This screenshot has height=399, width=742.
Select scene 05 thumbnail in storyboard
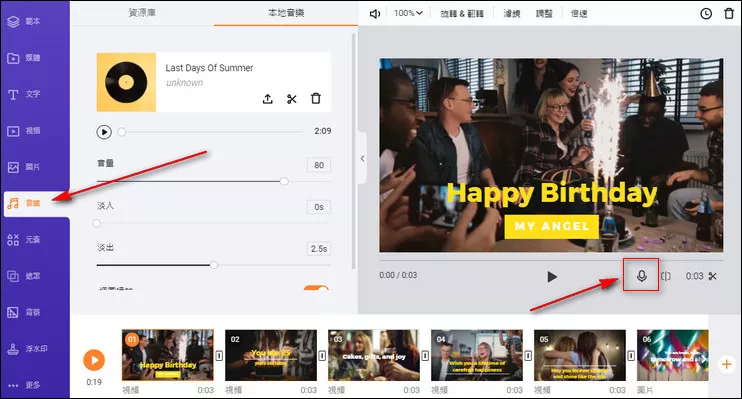point(580,355)
